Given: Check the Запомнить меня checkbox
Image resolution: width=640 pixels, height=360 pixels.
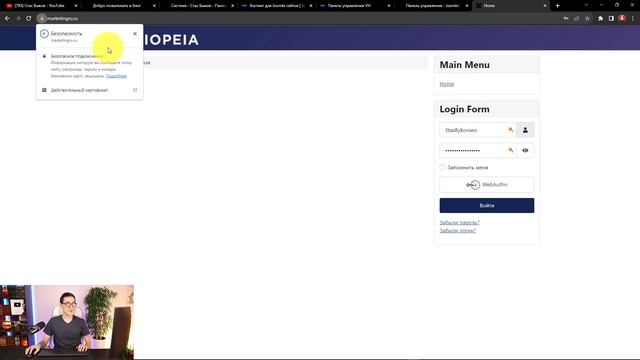Looking at the screenshot, I should [x=442, y=167].
